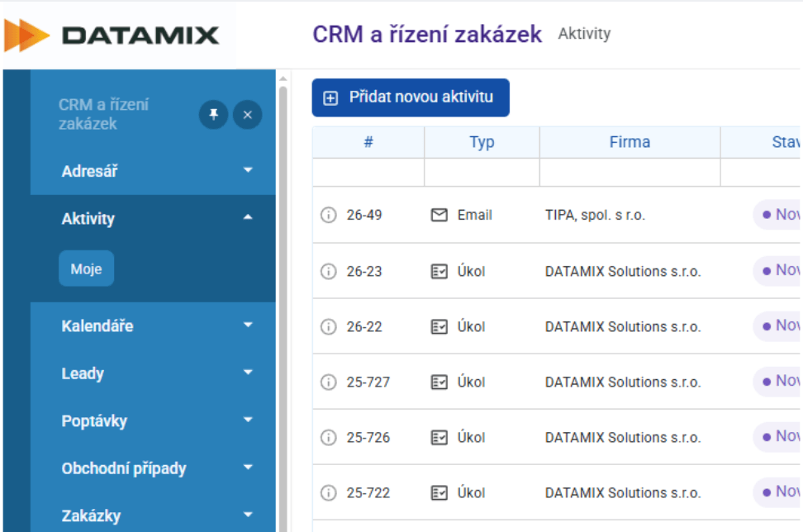Screen dimensions: 803x532
Task: Click status badge in row 26-23
Action: 777,270
